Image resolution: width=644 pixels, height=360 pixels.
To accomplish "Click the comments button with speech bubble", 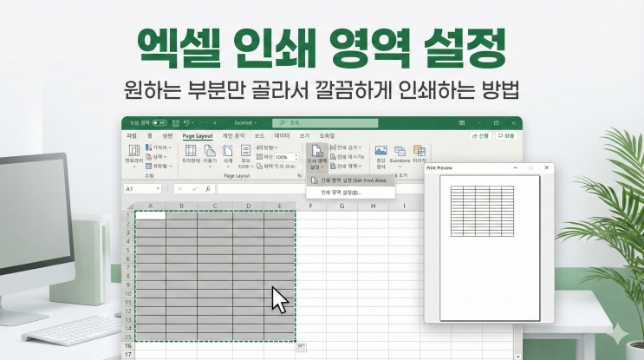I will [506, 135].
